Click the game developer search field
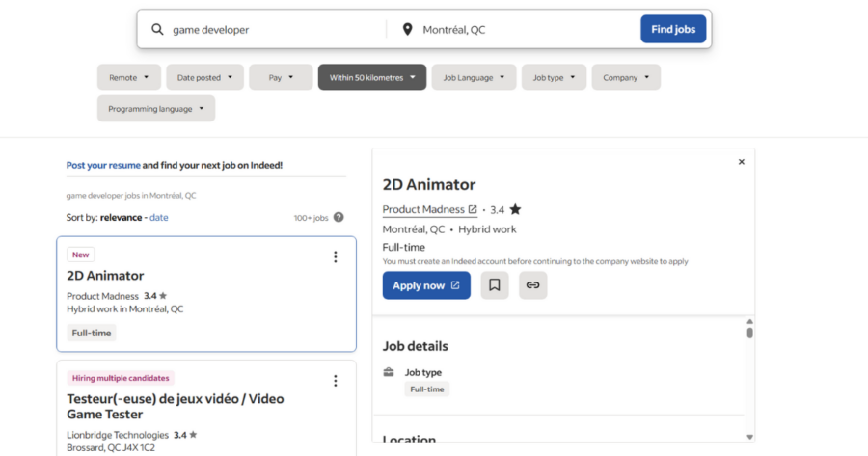 (x=270, y=30)
